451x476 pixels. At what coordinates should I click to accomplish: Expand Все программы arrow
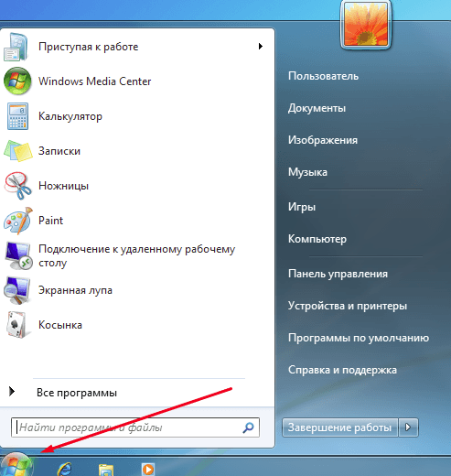click(x=12, y=391)
